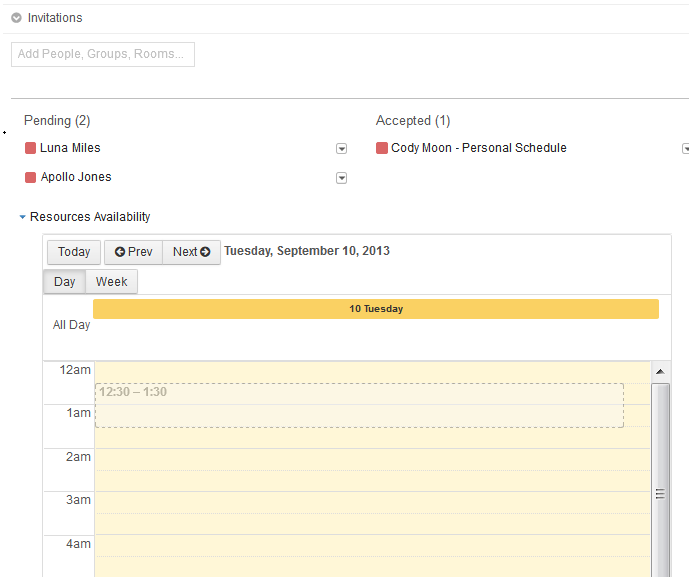689x579 pixels.
Task: Collapse the Invitations section chevron icon
Action: [x=16, y=18]
